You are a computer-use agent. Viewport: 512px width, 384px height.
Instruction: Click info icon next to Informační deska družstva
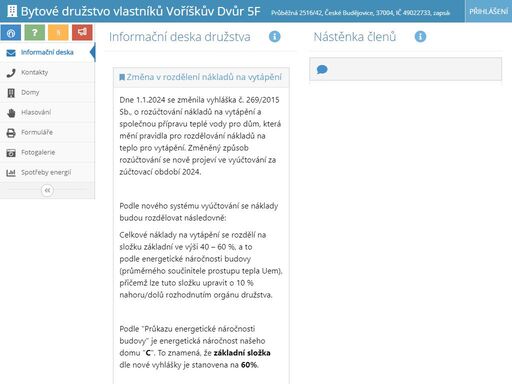pos(275,36)
